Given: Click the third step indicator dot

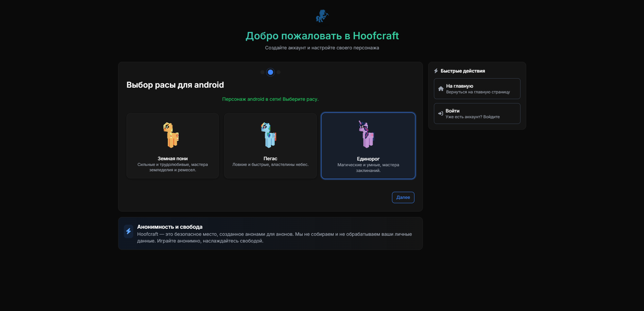Looking at the screenshot, I should pos(279,72).
